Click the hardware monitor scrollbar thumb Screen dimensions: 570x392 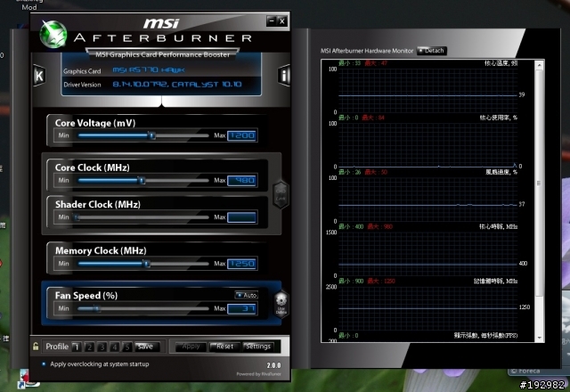click(539, 183)
